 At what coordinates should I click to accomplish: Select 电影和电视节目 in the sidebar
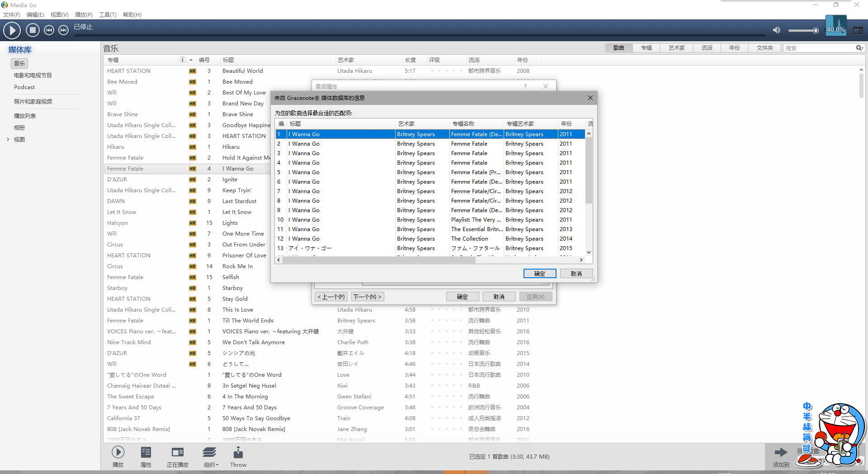(x=33, y=76)
